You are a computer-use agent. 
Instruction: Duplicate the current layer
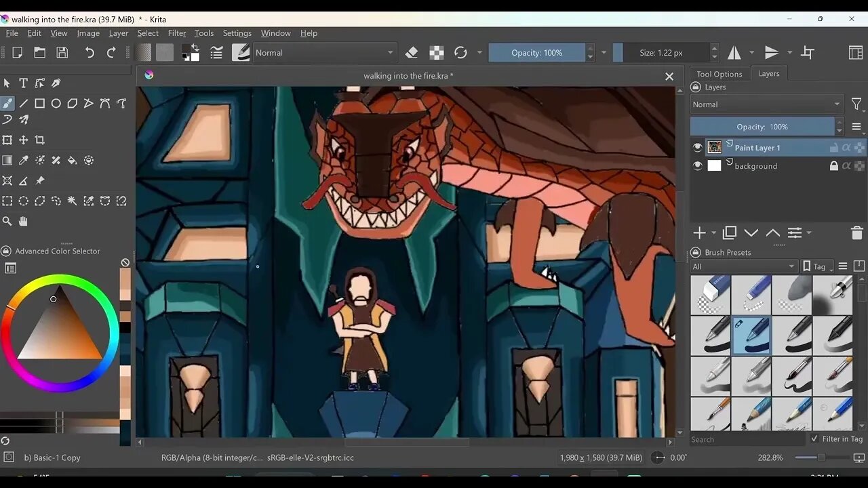(x=730, y=233)
